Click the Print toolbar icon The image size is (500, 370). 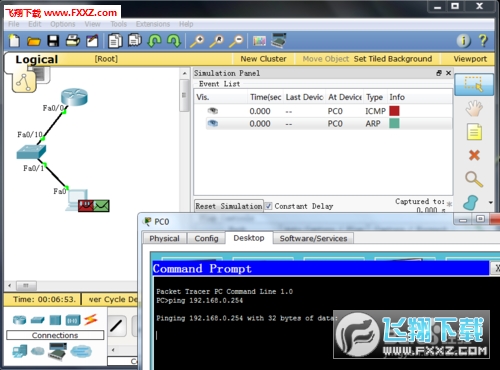click(x=73, y=41)
